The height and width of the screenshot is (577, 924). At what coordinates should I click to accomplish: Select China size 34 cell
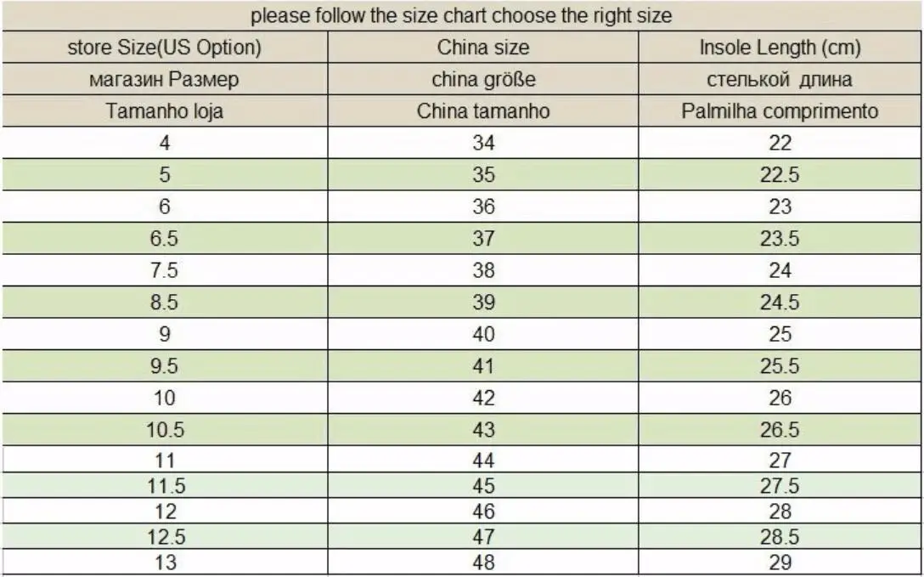tap(482, 143)
